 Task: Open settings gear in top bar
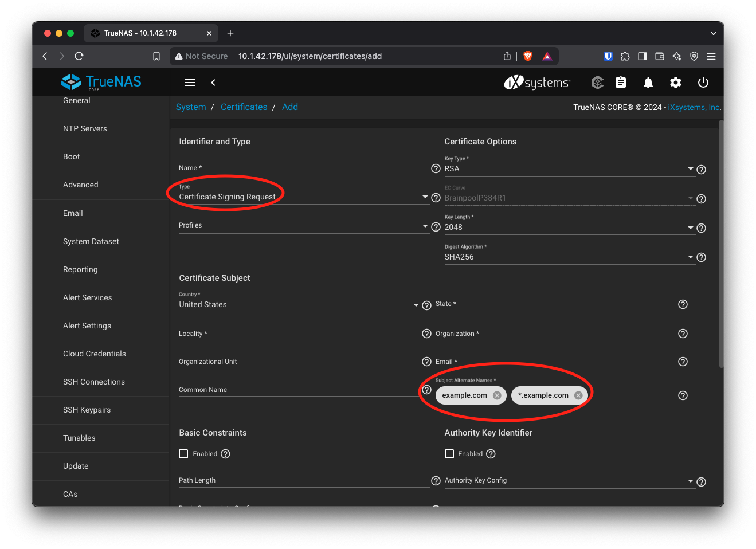676,83
